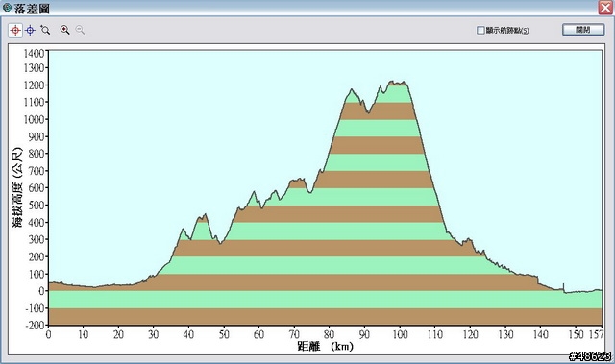Click the 關閉 button
This screenshot has width=615, height=364.
pos(583,30)
